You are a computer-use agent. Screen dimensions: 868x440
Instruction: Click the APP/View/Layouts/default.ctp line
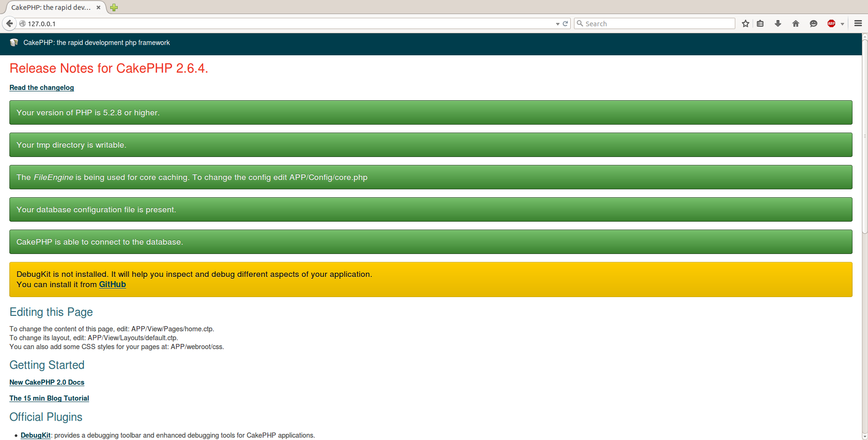(94, 338)
